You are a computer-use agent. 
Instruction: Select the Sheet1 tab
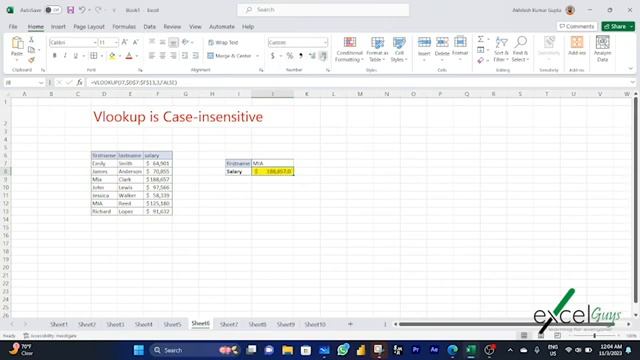click(59, 324)
